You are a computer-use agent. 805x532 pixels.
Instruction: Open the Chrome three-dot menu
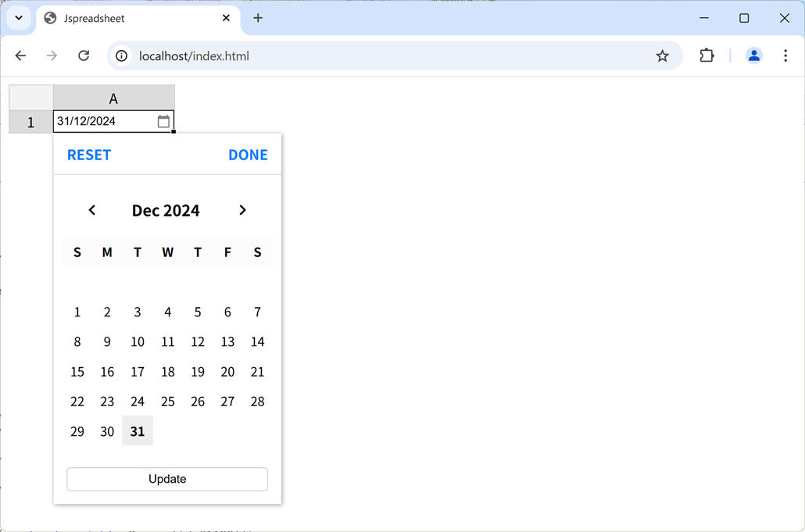(x=785, y=55)
